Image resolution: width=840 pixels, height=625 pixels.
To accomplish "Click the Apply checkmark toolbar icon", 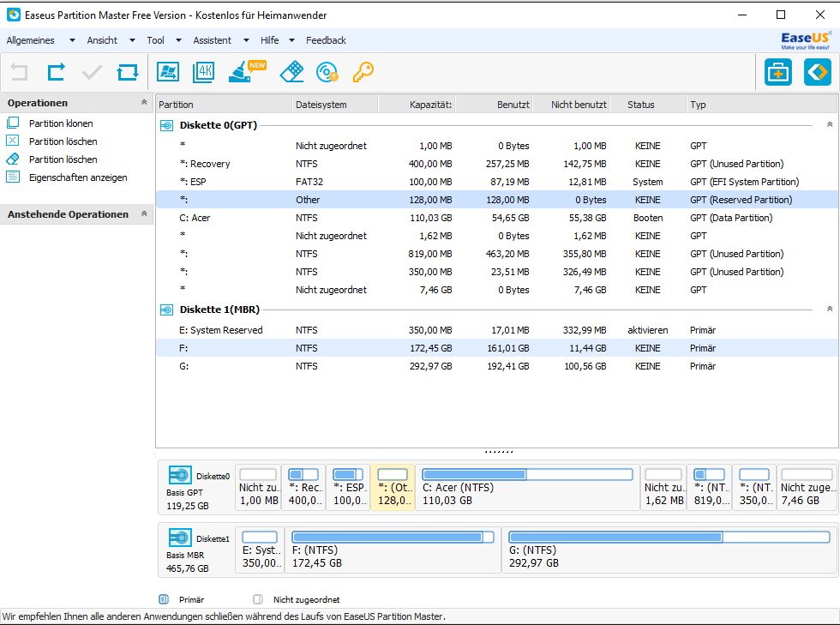I will [93, 72].
